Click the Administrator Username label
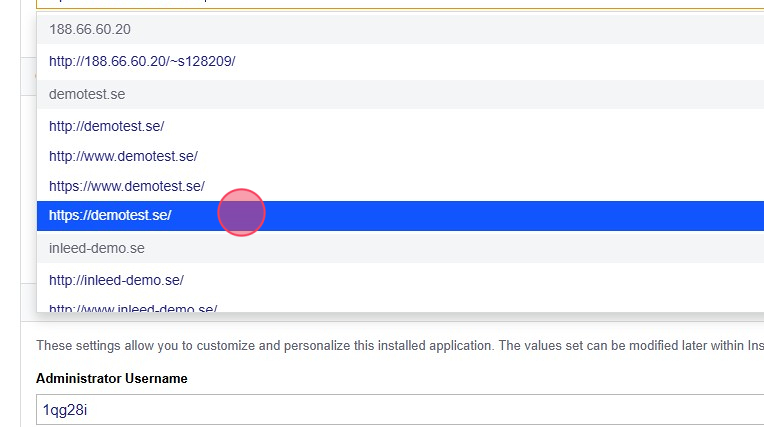This screenshot has height=427, width=764. [x=111, y=378]
